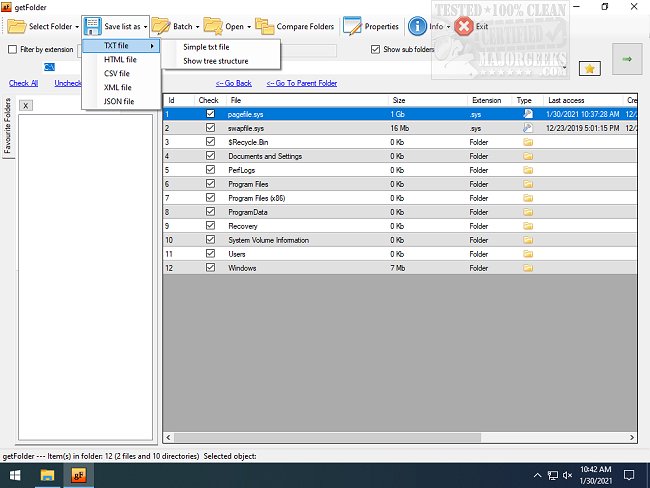Expand the Open dropdown arrow
Screen dimensions: 650x488
coord(249,27)
